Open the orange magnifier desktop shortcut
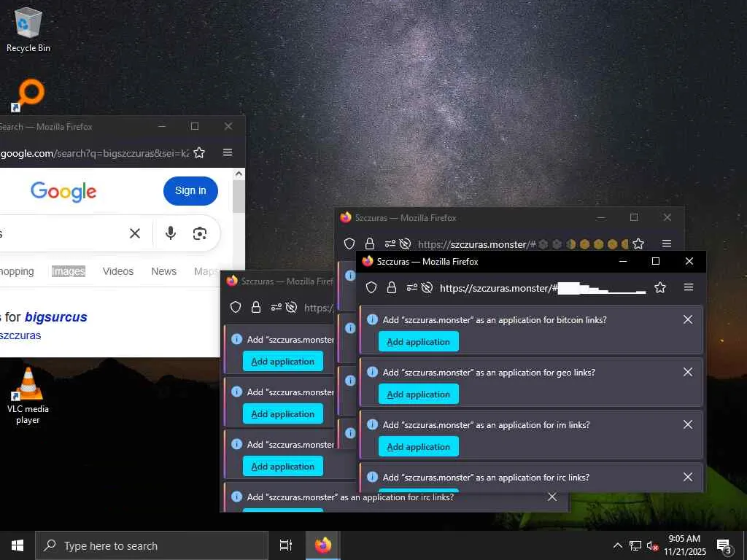Screen dimensions: 747x560 [x=28, y=96]
